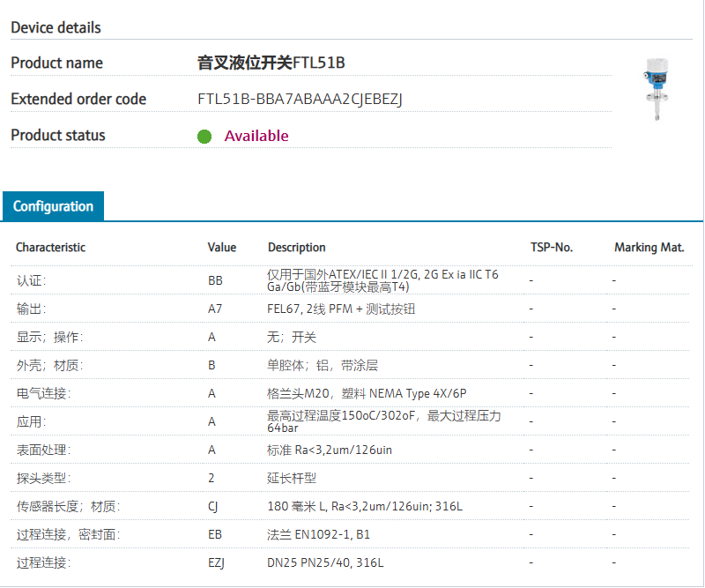705x588 pixels.
Task: Click the Description column header
Action: [297, 248]
